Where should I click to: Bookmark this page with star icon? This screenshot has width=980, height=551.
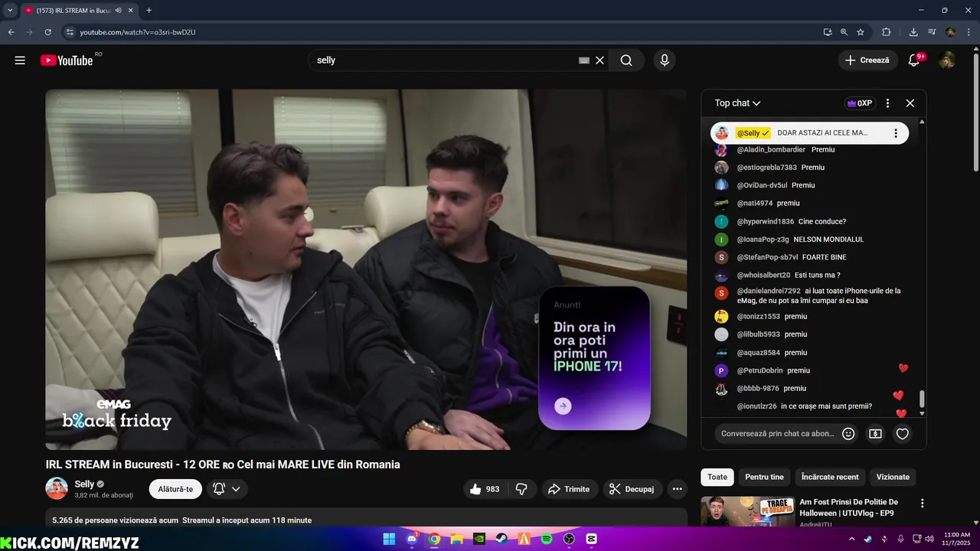(x=861, y=32)
